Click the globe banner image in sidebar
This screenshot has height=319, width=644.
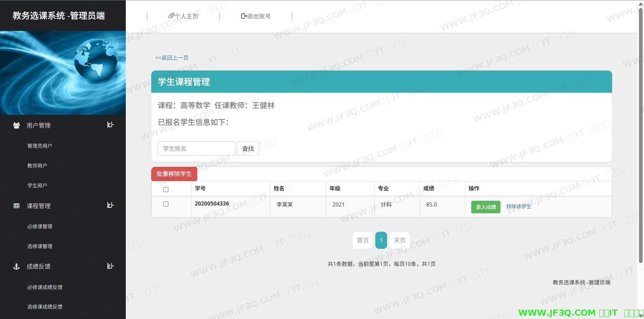(63, 73)
